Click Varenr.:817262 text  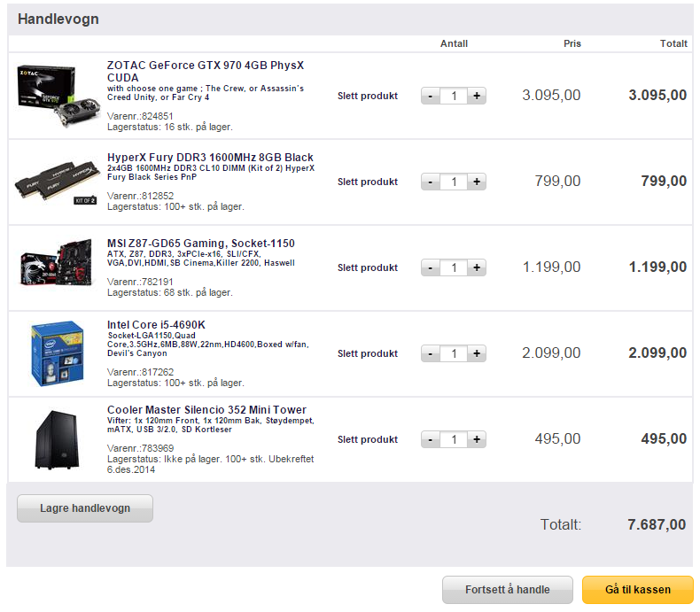pyautogui.click(x=140, y=373)
